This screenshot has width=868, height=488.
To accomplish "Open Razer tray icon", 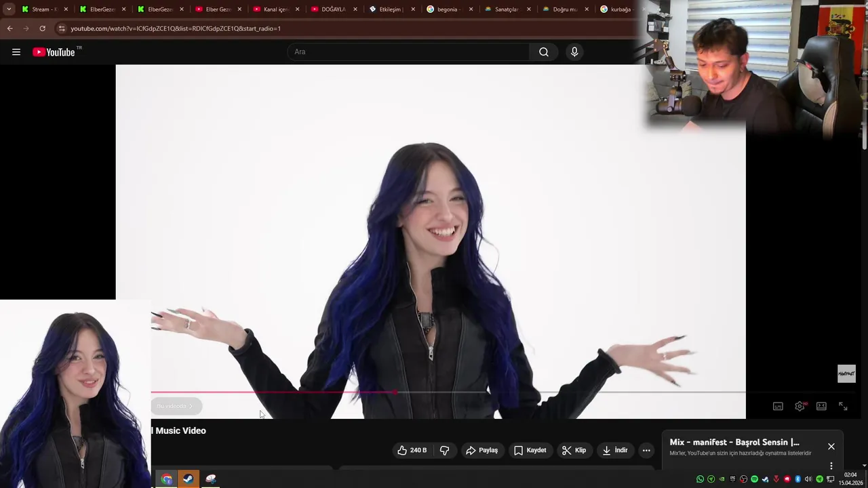I will click(819, 479).
